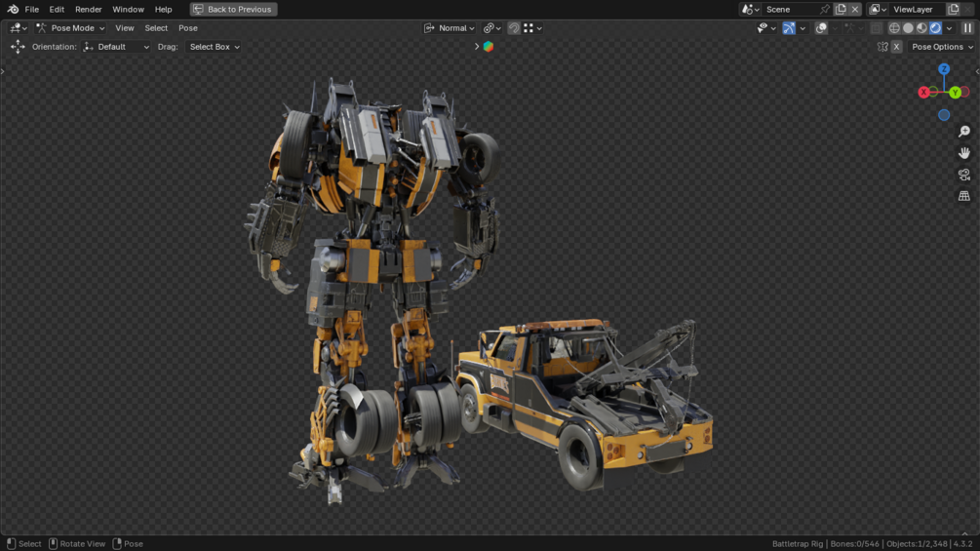Image resolution: width=980 pixels, height=551 pixels.
Task: Open the Default orientation dropdown
Action: (x=116, y=47)
